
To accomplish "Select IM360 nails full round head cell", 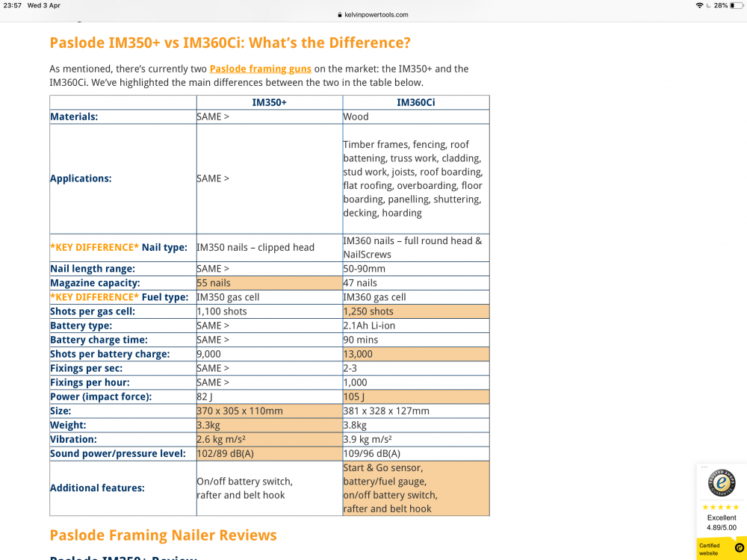I will coord(416,248).
